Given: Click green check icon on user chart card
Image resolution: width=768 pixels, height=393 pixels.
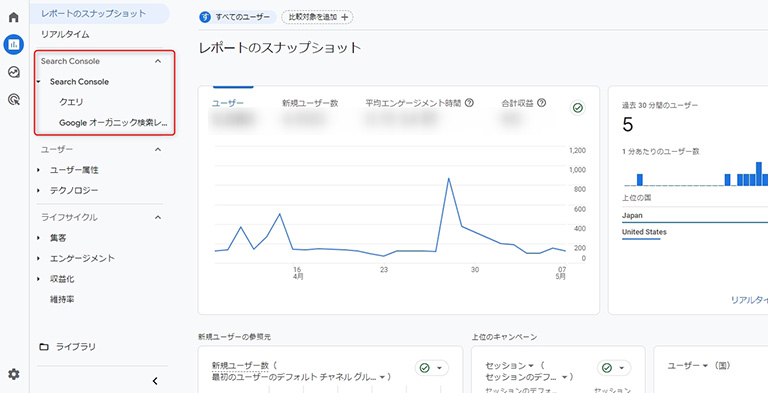Looking at the screenshot, I should pos(578,108).
